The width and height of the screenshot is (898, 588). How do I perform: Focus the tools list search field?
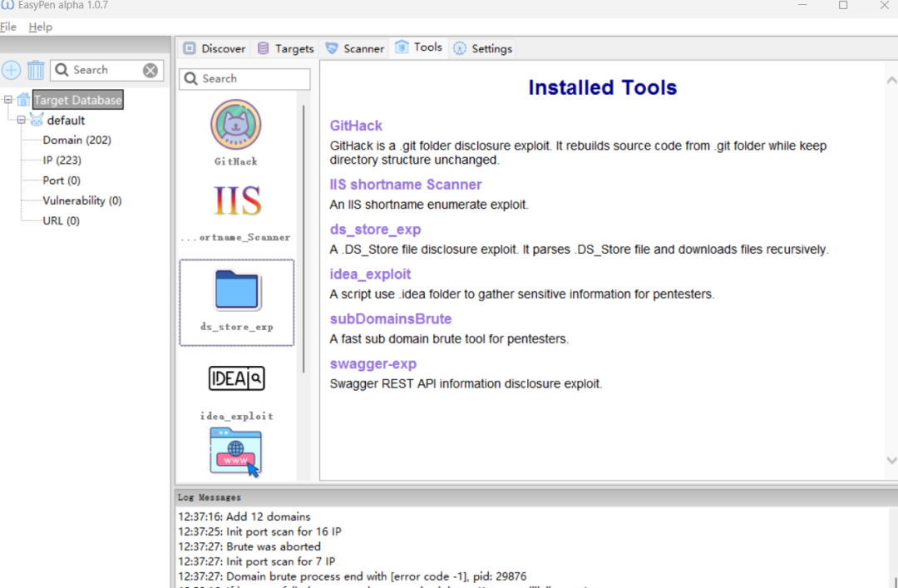click(x=244, y=79)
